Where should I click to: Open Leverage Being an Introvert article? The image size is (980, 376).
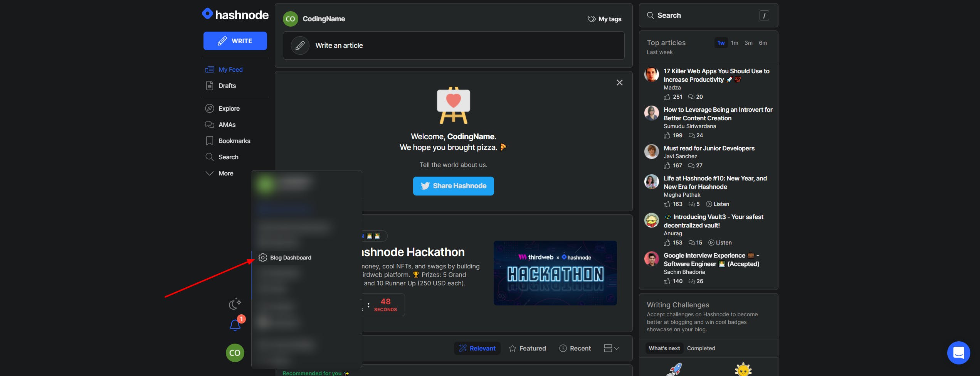718,114
